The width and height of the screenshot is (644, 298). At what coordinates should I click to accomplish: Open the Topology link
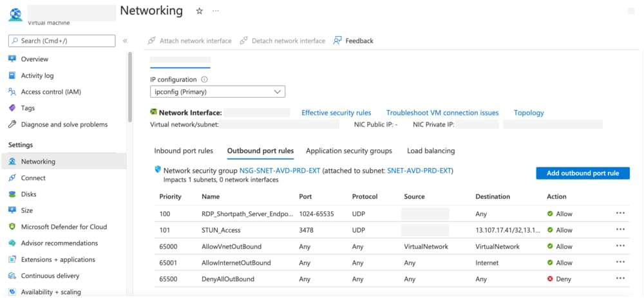529,113
